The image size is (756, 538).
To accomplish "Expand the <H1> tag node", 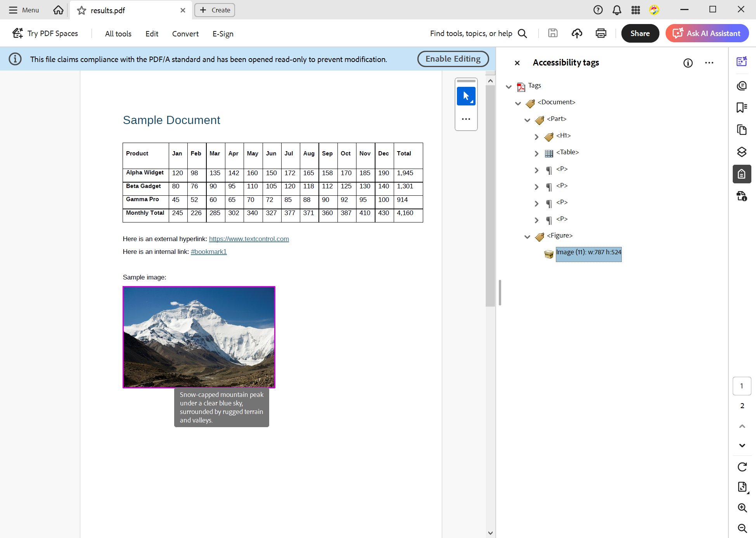I will click(536, 136).
